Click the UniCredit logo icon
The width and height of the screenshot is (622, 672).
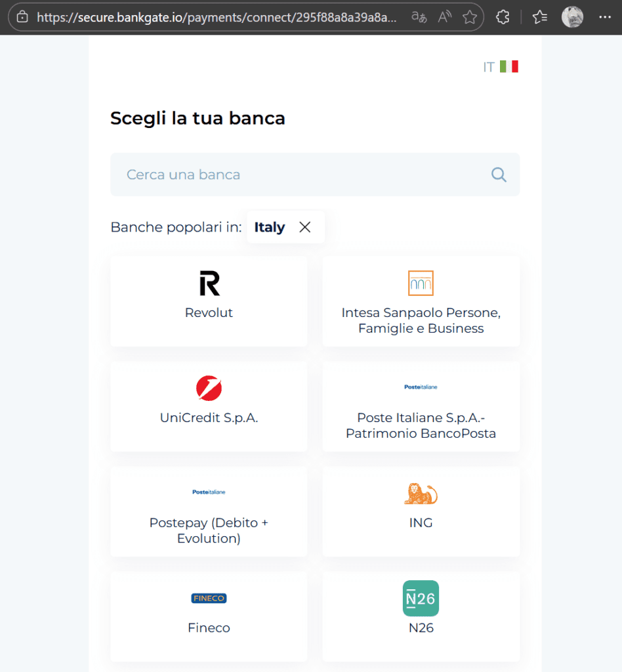coord(209,387)
